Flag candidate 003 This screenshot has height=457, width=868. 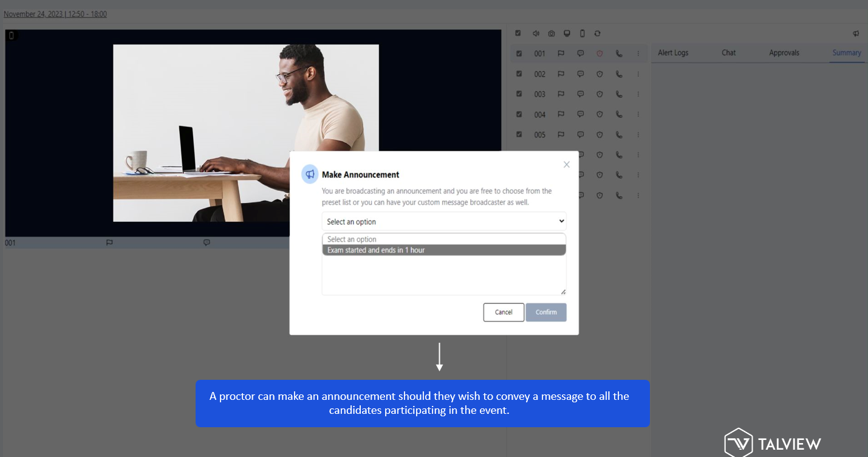[x=561, y=94]
